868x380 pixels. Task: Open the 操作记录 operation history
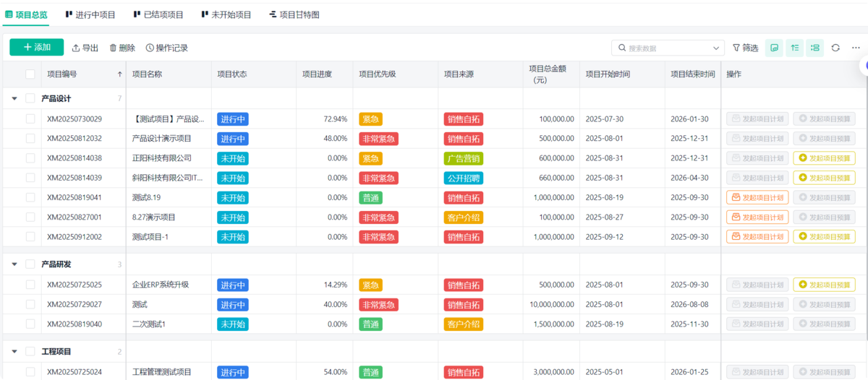(166, 48)
